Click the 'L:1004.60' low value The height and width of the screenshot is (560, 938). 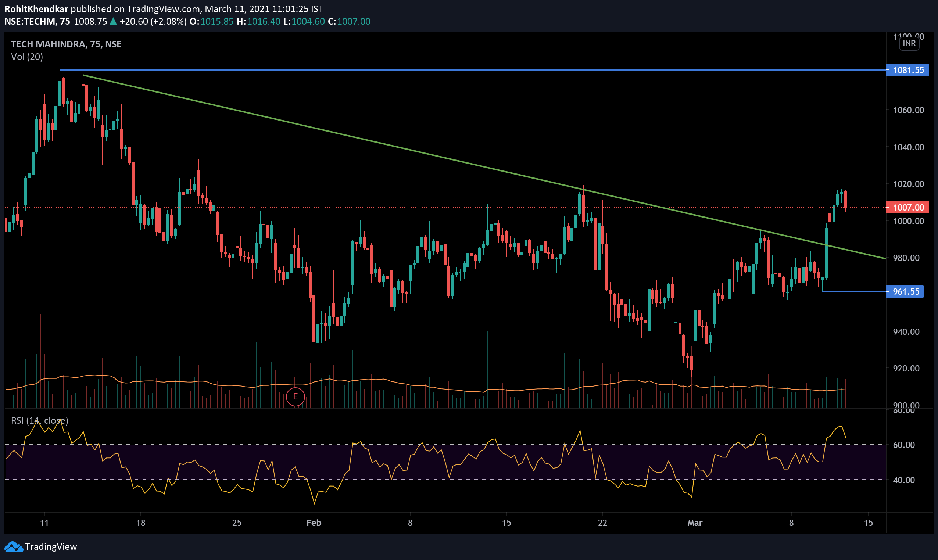[304, 22]
